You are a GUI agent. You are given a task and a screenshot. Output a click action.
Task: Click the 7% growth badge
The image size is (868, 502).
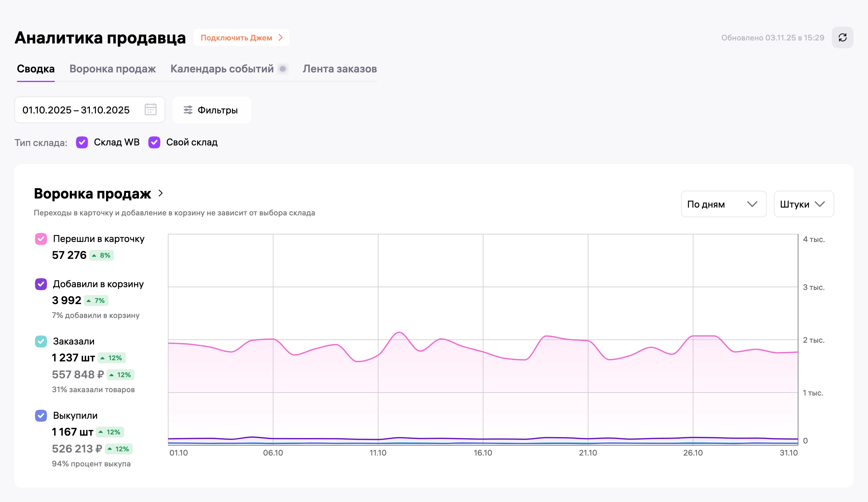(x=96, y=301)
